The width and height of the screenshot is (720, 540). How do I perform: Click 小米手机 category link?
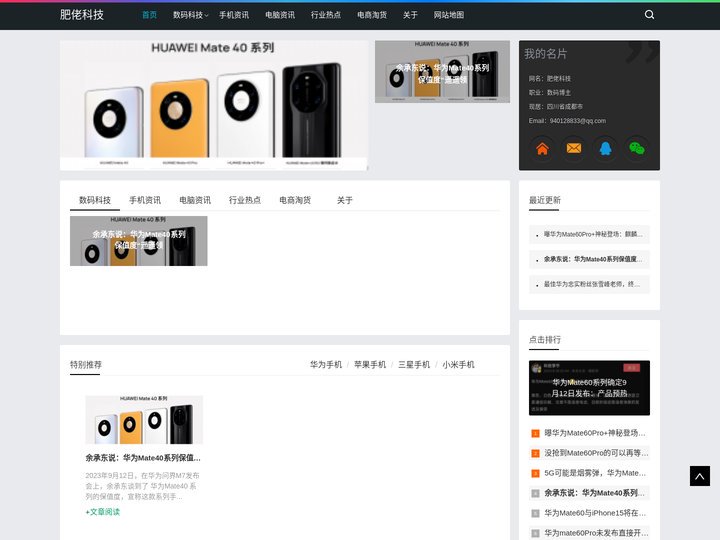pos(458,365)
